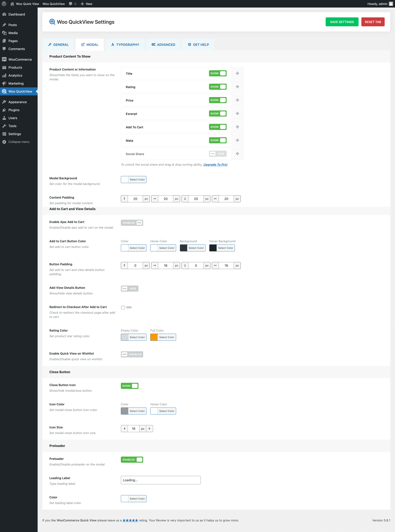Select the Rating Full Color orange swatch
The width and height of the screenshot is (395, 532).
click(154, 337)
